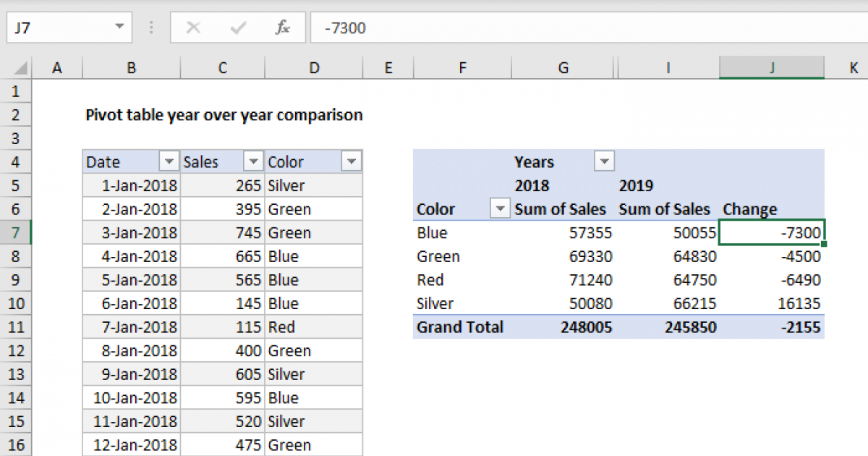Open the Insert Function fx icon

click(282, 28)
